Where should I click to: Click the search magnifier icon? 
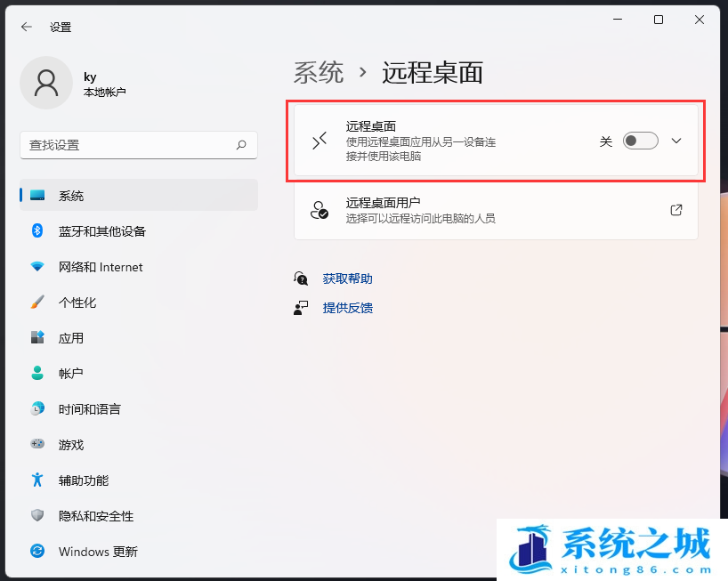click(241, 145)
